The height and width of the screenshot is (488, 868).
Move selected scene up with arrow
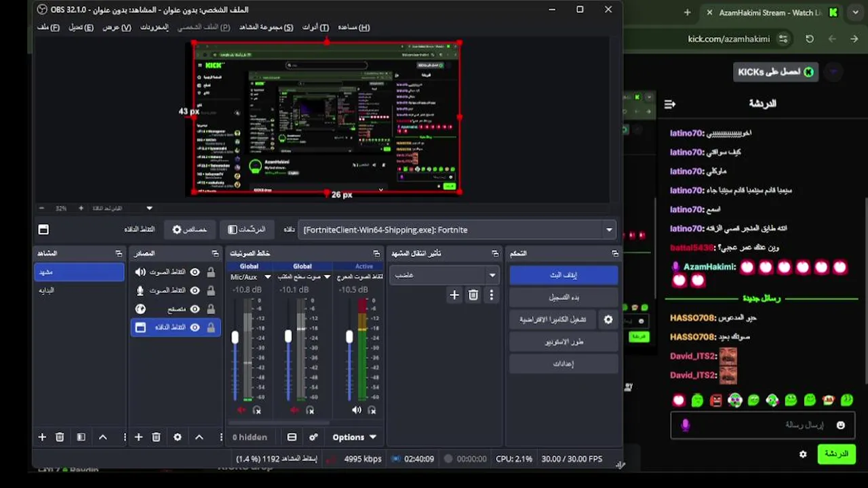[x=103, y=437]
